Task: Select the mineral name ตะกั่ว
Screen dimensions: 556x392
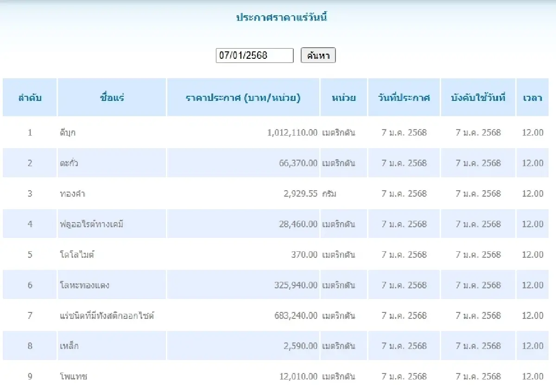Action: pyautogui.click(x=69, y=163)
